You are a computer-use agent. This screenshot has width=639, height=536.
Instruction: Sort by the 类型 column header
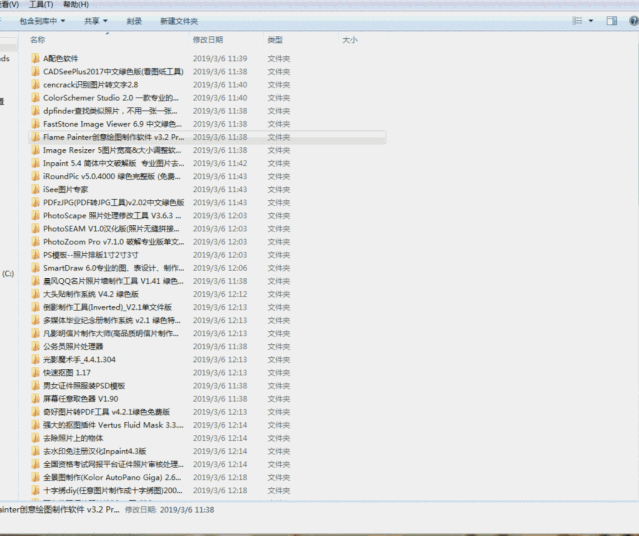click(x=275, y=40)
